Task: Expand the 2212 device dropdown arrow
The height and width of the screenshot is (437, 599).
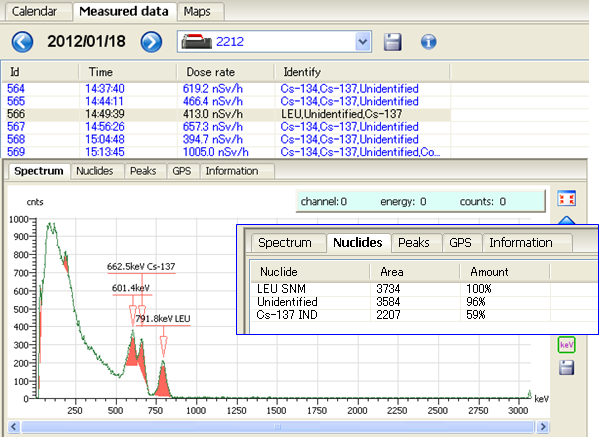Action: [x=363, y=42]
